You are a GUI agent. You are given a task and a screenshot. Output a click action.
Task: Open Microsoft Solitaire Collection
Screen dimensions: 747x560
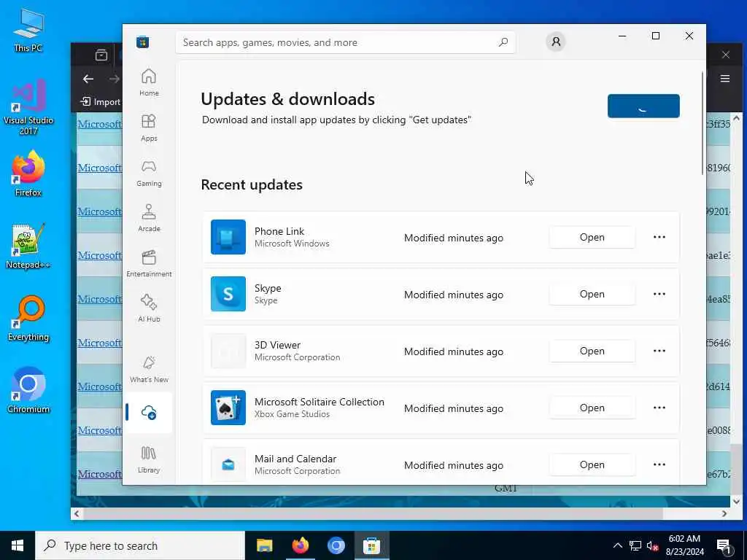point(592,408)
